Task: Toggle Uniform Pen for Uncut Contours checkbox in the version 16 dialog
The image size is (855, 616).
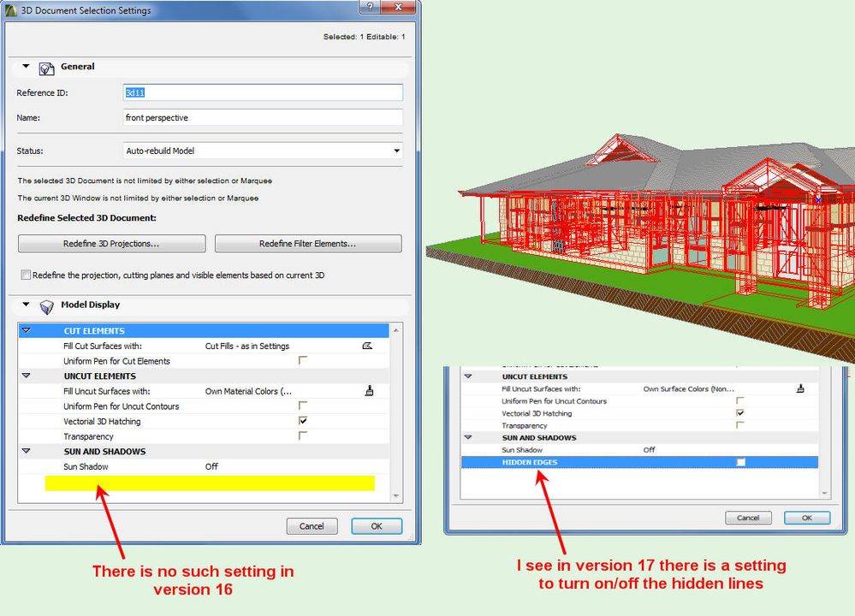Action: [303, 406]
